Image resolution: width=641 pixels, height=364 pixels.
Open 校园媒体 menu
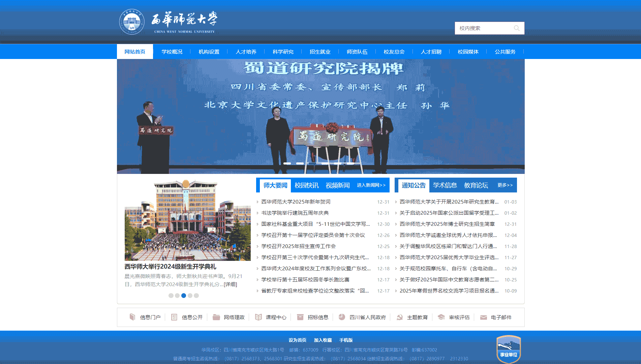[468, 52]
